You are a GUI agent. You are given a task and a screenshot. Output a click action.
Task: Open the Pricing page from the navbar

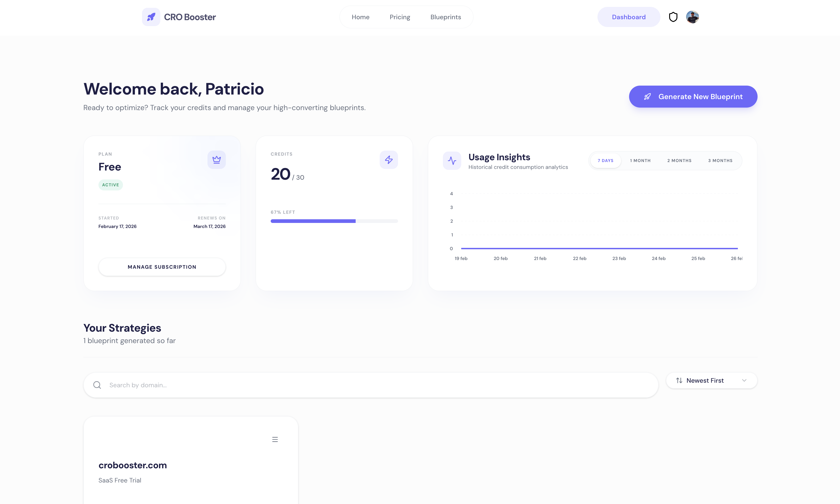click(400, 17)
